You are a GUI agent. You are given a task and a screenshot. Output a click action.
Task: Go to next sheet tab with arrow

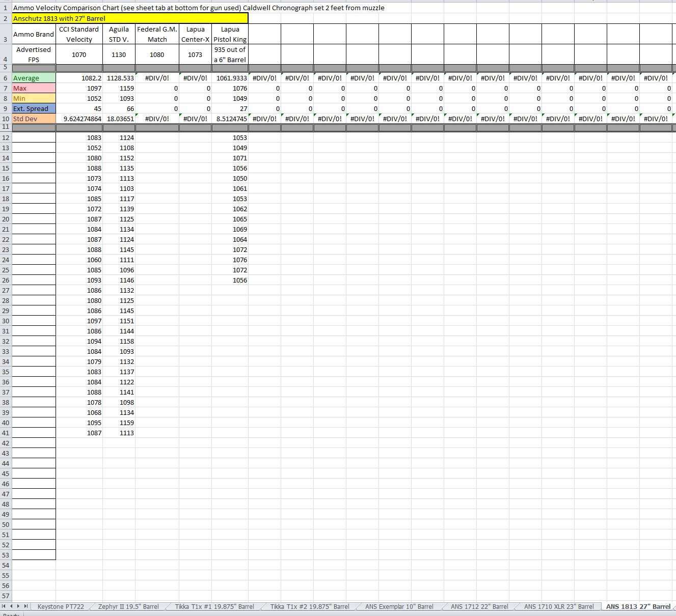pos(19,606)
